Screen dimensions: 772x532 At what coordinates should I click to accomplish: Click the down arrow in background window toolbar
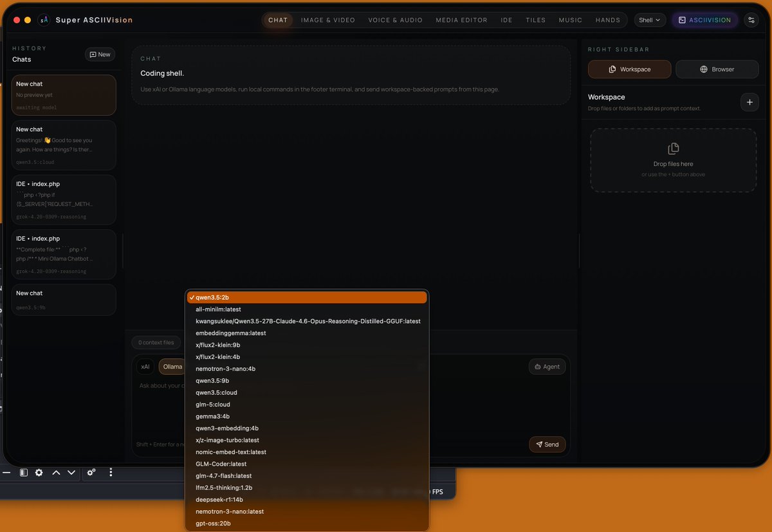[x=71, y=472]
